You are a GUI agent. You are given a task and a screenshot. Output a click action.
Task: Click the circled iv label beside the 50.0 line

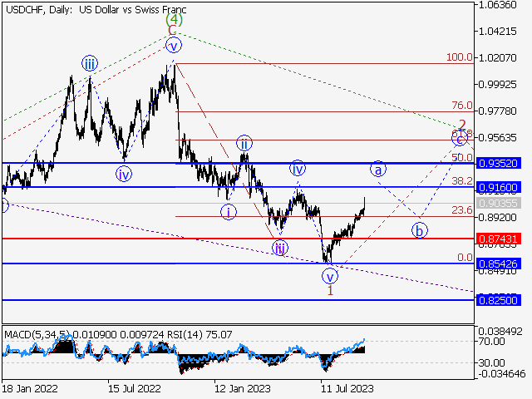coord(298,169)
